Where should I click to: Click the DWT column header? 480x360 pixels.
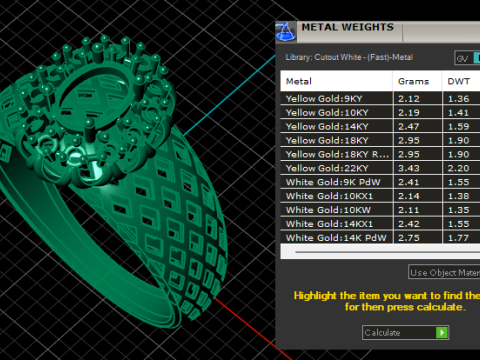tap(461, 81)
